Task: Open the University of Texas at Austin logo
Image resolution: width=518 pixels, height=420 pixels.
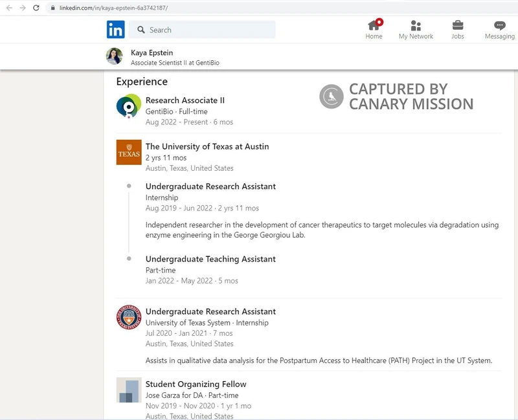Action: (129, 152)
